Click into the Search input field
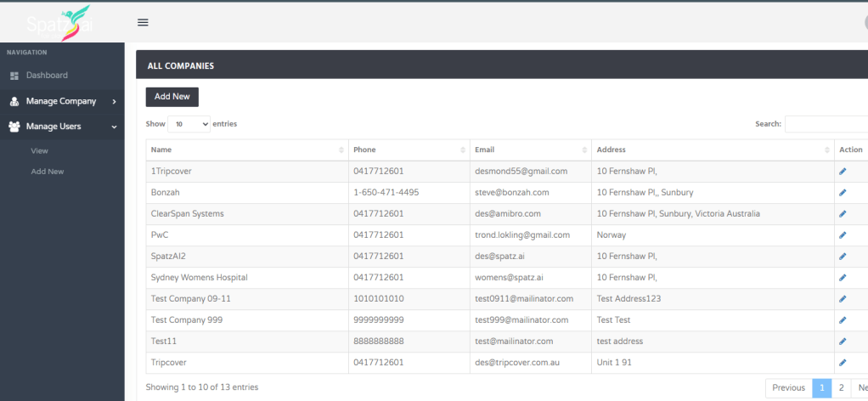Image resolution: width=868 pixels, height=401 pixels. point(826,124)
